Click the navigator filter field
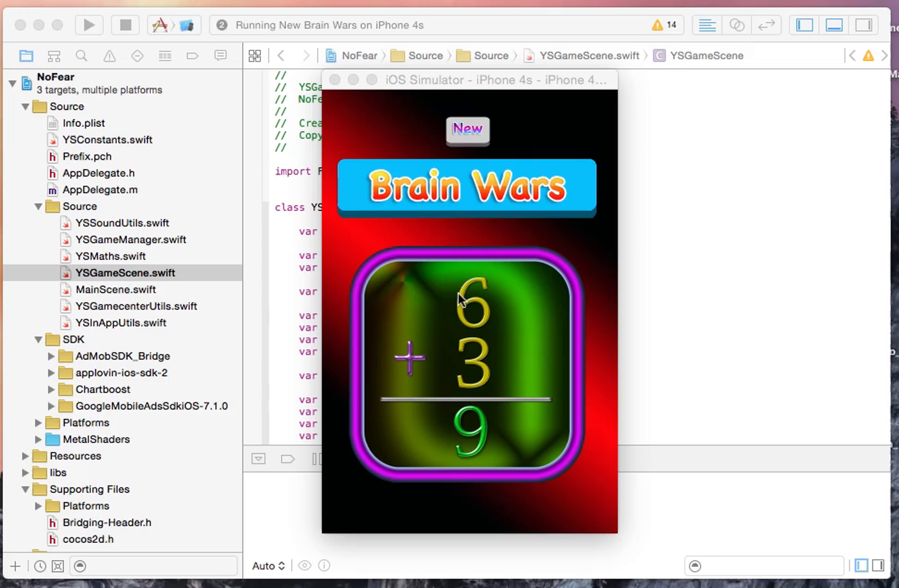The image size is (899, 588). click(153, 566)
